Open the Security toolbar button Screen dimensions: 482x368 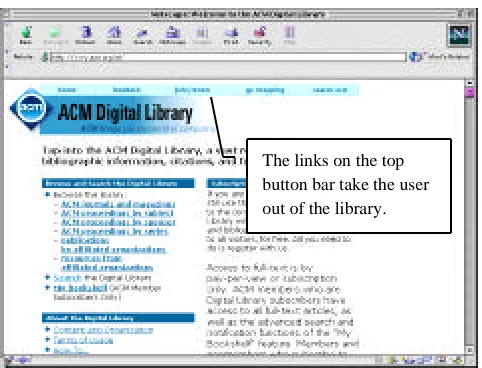(x=260, y=35)
